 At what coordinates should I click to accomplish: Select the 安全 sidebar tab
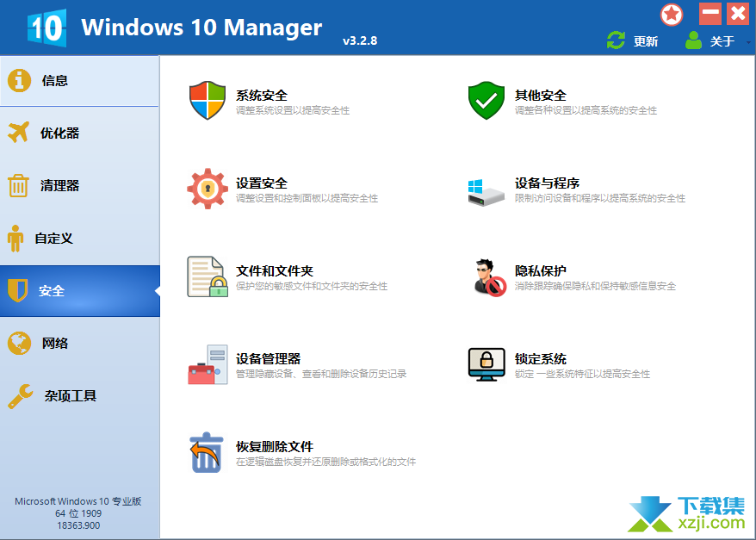tap(80, 291)
